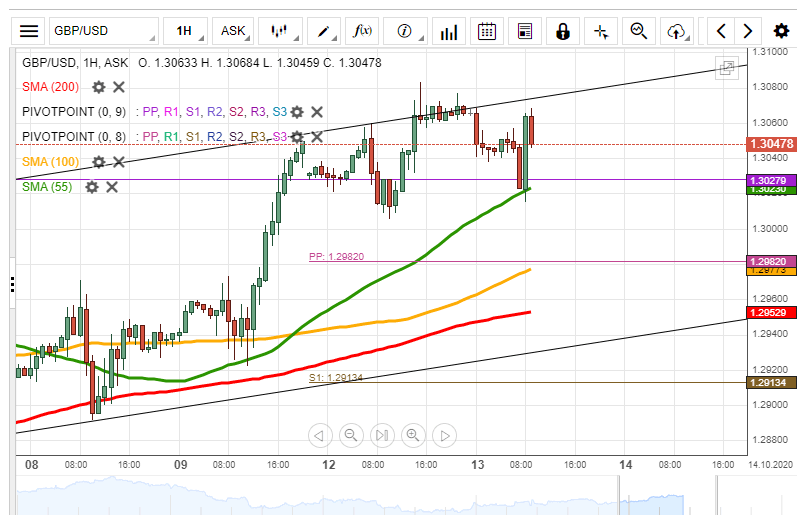Click the SMA (55) legend label

tap(47, 187)
